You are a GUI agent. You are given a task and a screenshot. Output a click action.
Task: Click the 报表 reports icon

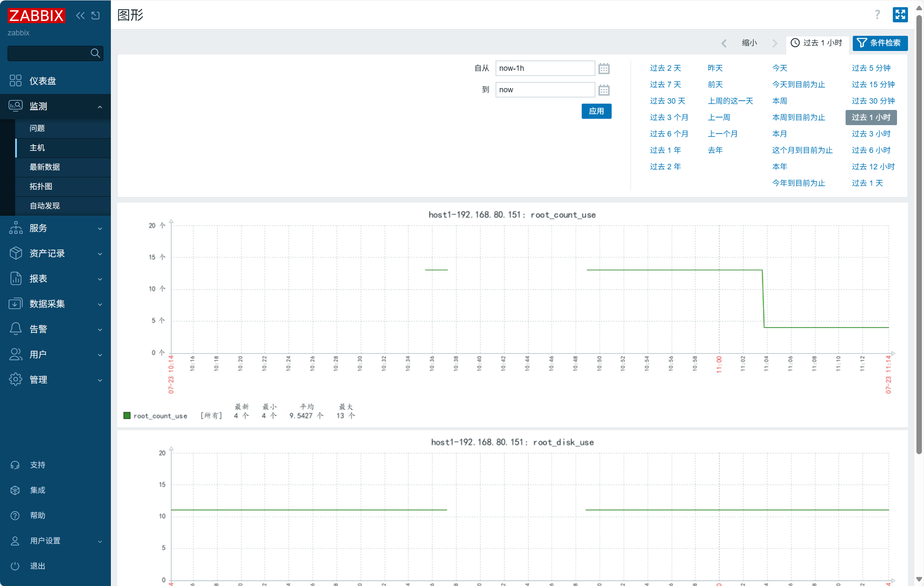click(x=16, y=278)
